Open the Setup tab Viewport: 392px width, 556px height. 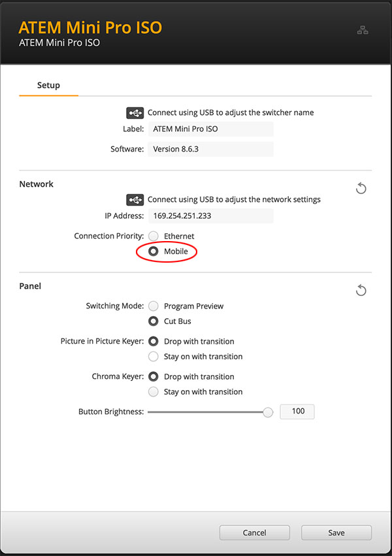(48, 86)
